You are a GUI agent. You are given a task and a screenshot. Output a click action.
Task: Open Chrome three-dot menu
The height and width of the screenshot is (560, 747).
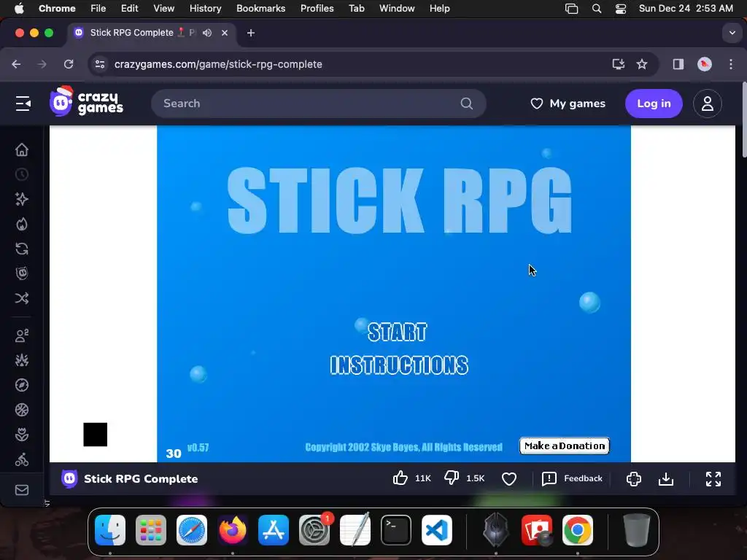pos(731,64)
